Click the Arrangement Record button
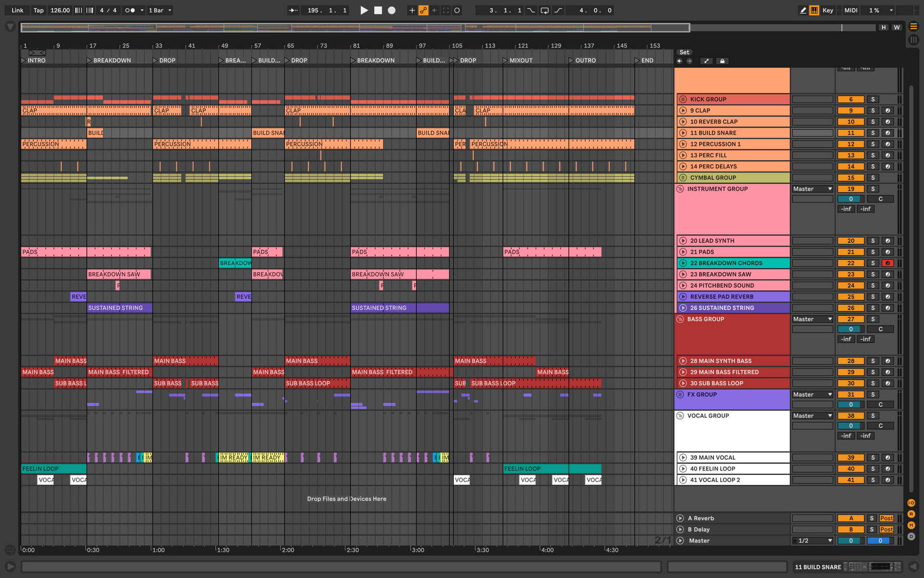924x578 pixels. tap(392, 10)
